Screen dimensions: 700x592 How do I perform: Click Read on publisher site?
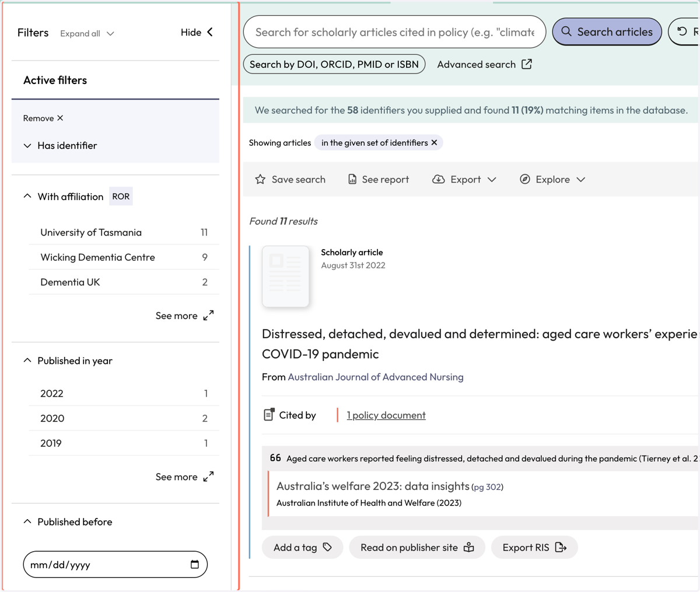click(x=417, y=547)
